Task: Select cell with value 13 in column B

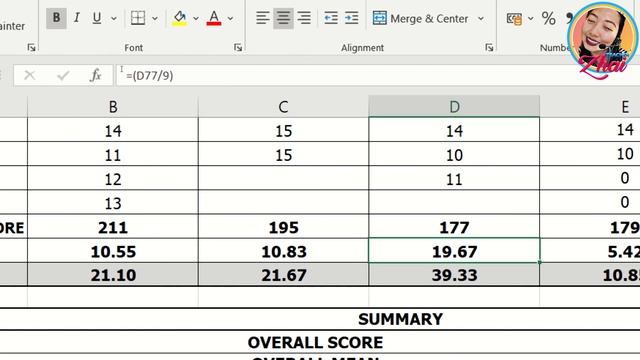Action: pyautogui.click(x=113, y=202)
